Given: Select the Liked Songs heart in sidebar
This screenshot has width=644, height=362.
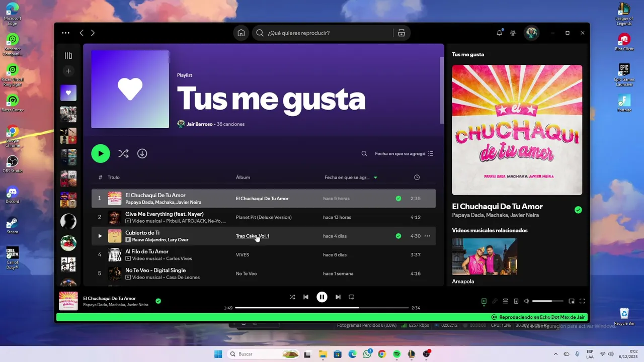Looking at the screenshot, I should click(68, 93).
